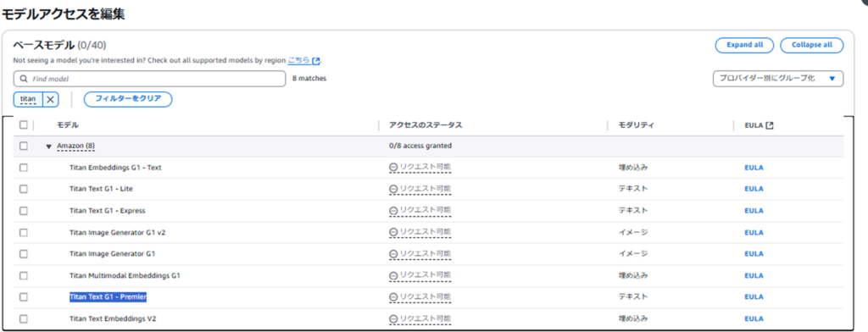Screen dimensions: 868x332
Task: Open EULA link for Titan Text G1 - Express
Action: pyautogui.click(x=754, y=211)
